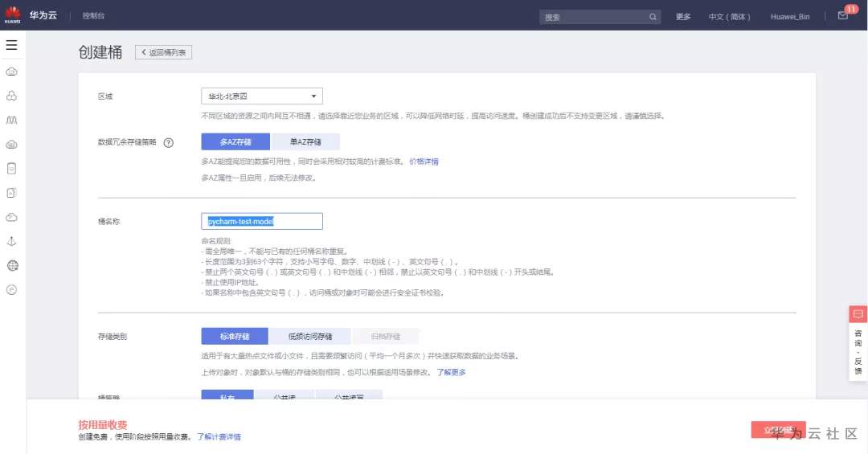868x454 pixels.
Task: Select the 私有 bucket policy option
Action: pyautogui.click(x=227, y=395)
